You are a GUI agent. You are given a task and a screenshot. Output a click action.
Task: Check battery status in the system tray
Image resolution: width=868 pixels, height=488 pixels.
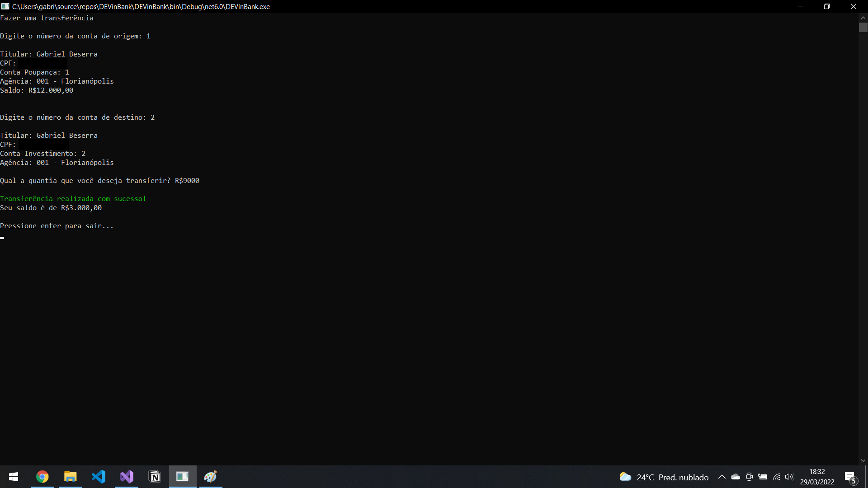coord(763,477)
